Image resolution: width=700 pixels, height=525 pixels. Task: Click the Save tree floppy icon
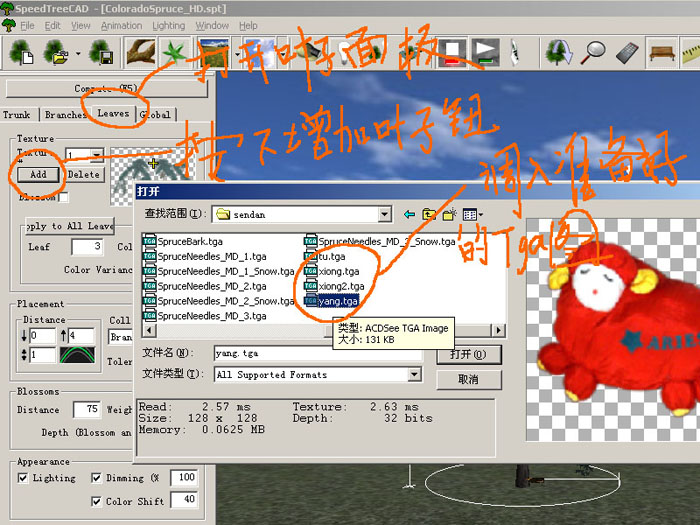[x=101, y=52]
